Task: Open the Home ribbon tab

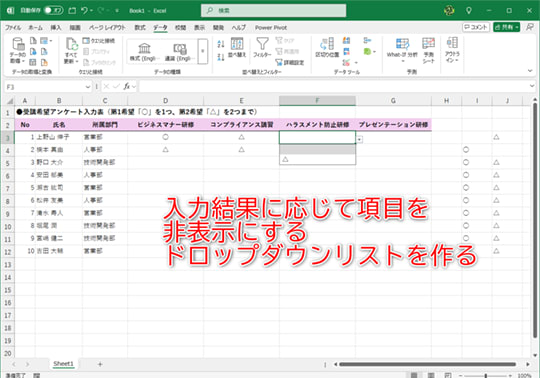Action: [x=35, y=28]
